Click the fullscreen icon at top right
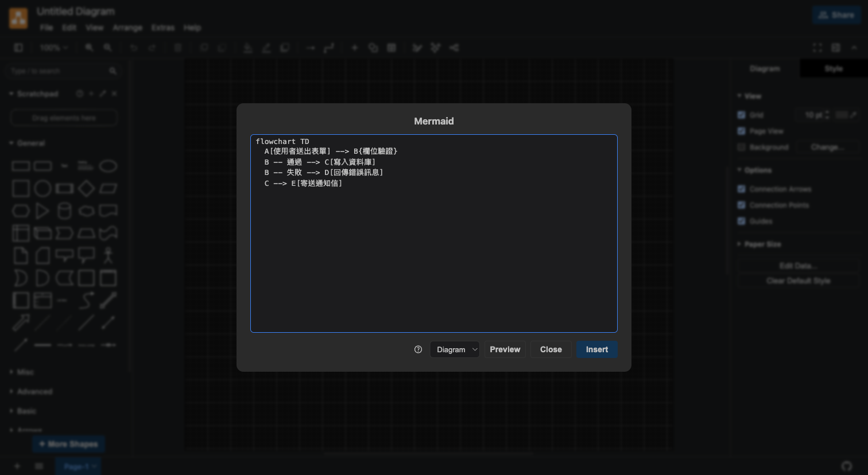Image resolution: width=868 pixels, height=475 pixels. (817, 48)
